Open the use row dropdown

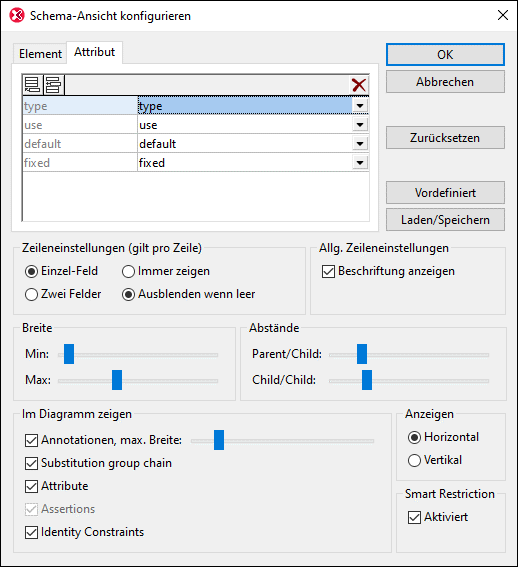(x=360, y=125)
